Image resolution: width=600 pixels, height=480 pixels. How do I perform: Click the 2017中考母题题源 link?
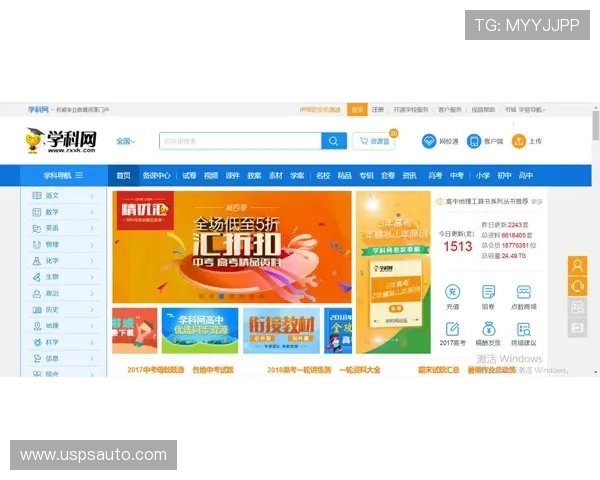coord(156,370)
